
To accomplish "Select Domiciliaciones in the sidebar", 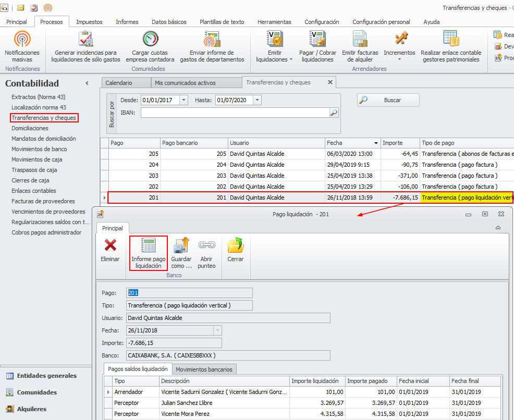I will coord(30,128).
